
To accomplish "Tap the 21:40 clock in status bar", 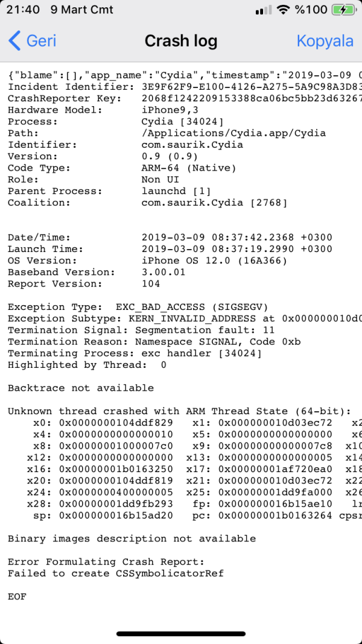I will click(x=23, y=10).
